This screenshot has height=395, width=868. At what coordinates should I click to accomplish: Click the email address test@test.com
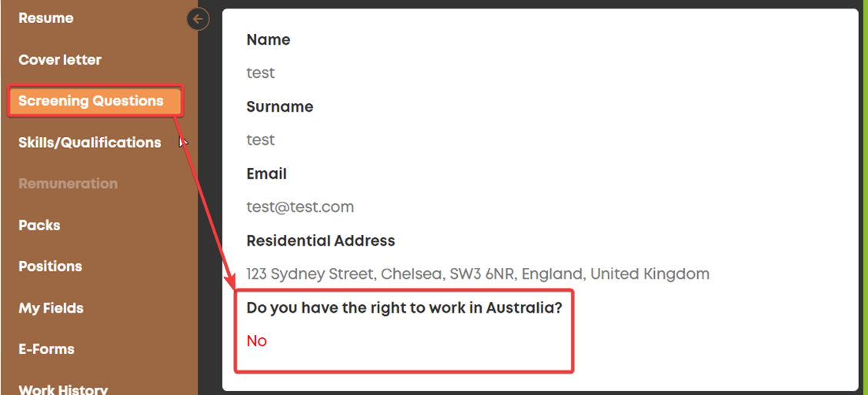pyautogui.click(x=300, y=207)
